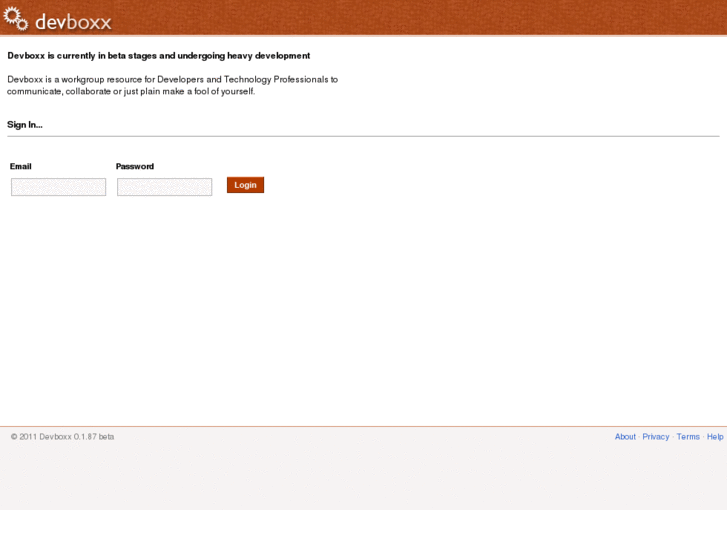Click the Login button

pos(245,185)
